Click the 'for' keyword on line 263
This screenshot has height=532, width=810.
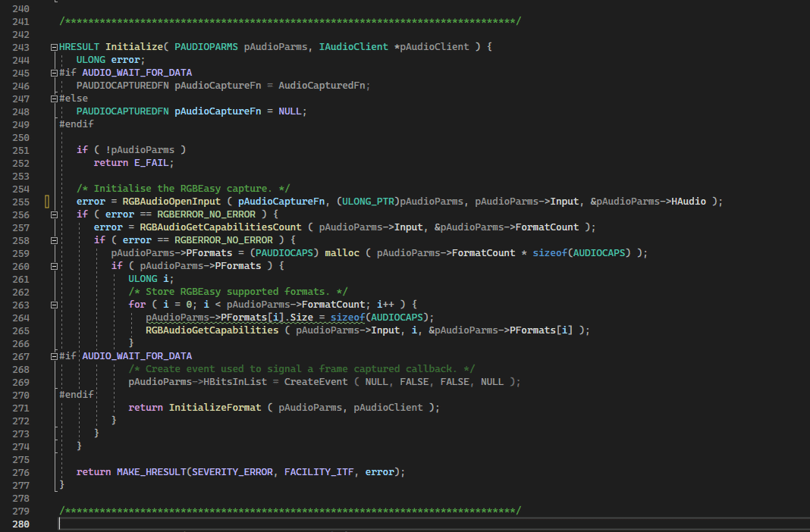(137, 305)
